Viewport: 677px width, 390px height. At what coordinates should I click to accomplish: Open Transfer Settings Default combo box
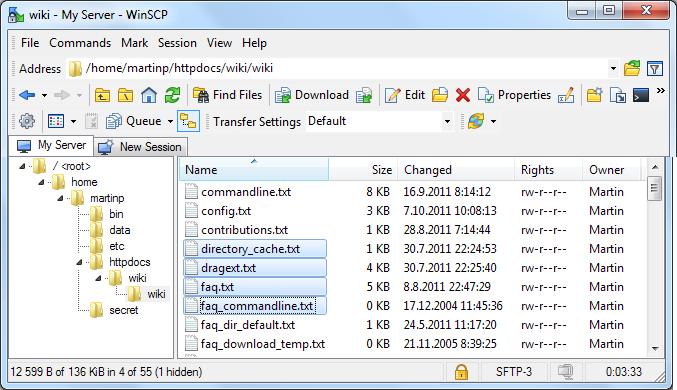380,121
